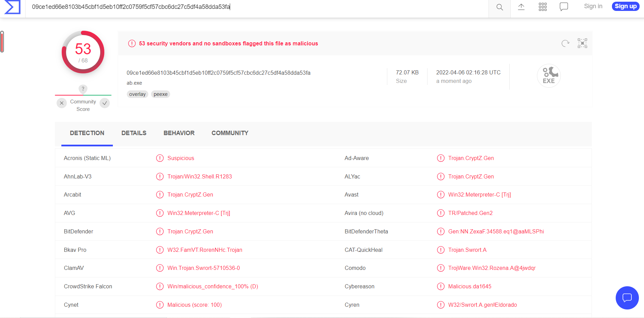
Task: Click the Trojan.CryptZ.Gen result for BitDefender
Action: 190,232
